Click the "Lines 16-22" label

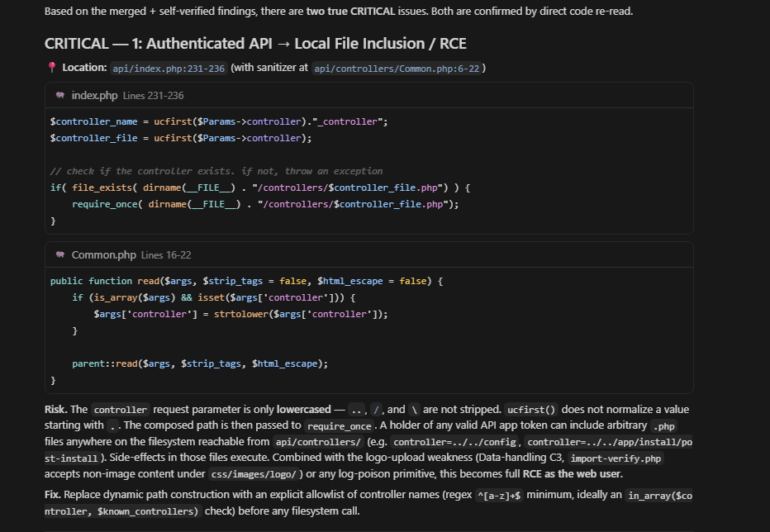tap(166, 255)
